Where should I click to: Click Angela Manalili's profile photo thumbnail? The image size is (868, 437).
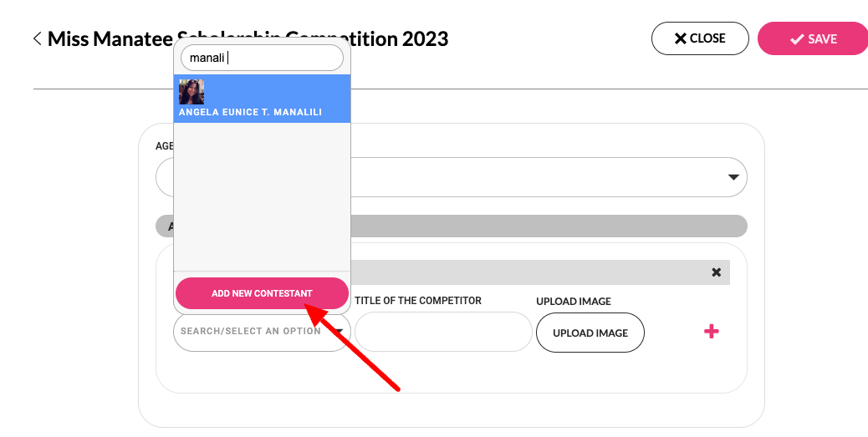[191, 92]
